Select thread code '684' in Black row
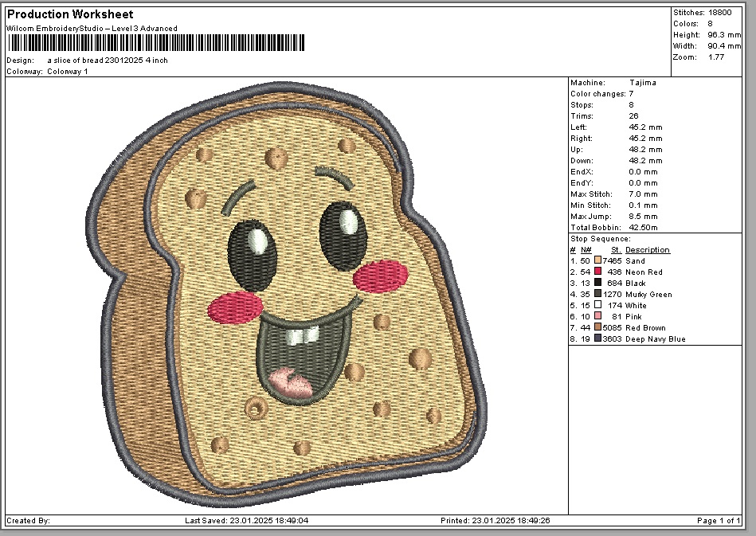756x536 pixels. pyautogui.click(x=614, y=283)
